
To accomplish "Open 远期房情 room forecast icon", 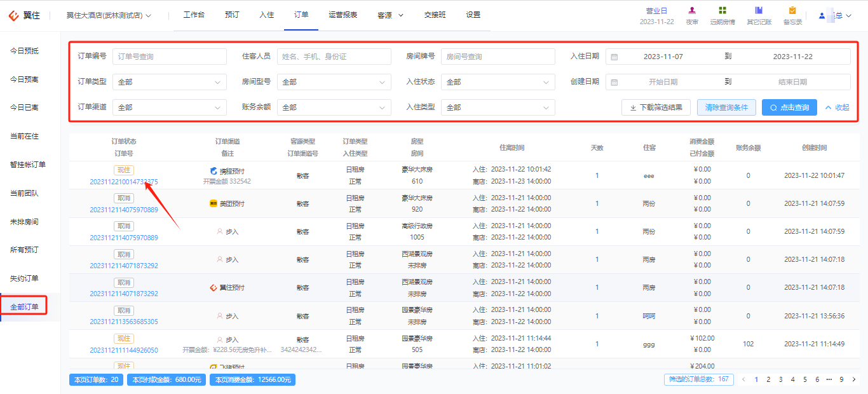I will pos(722,10).
